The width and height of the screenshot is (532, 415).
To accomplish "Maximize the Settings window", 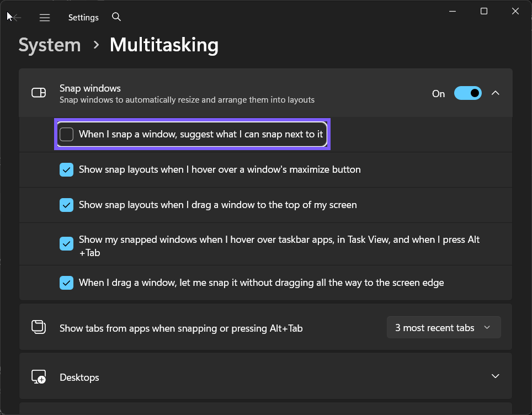I will [484, 11].
